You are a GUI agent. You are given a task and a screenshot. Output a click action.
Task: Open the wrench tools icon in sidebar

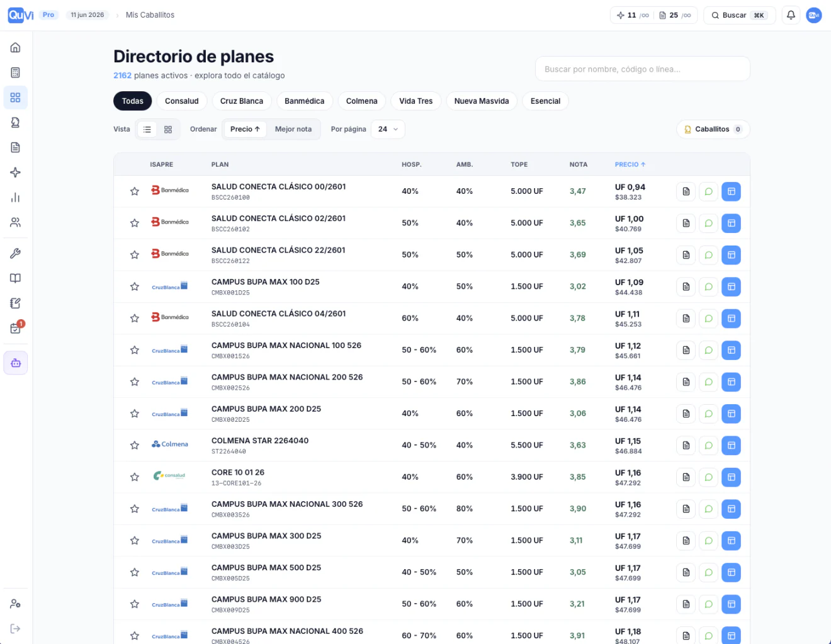coord(15,253)
